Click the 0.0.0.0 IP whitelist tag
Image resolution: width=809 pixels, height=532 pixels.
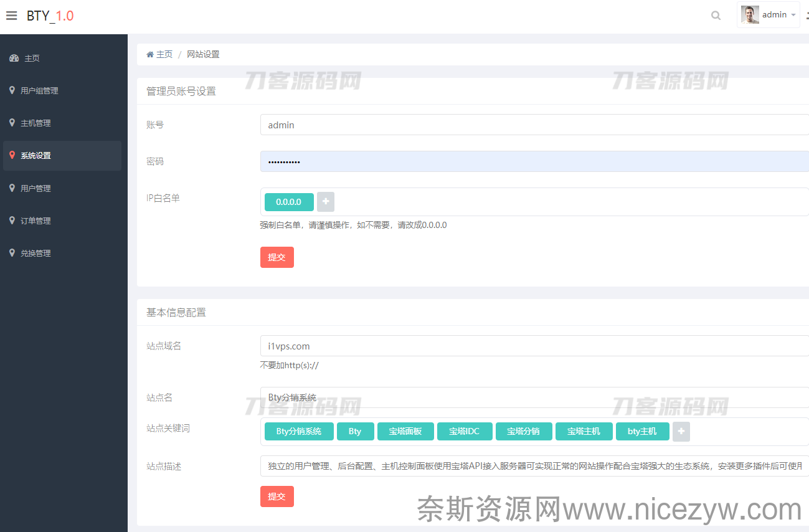coord(289,202)
